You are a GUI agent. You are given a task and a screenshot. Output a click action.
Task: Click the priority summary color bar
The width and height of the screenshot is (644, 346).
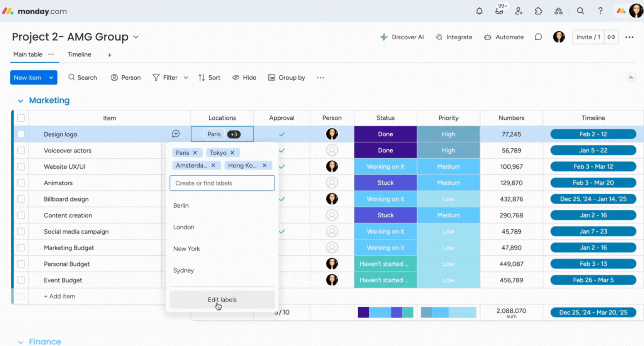(x=448, y=312)
